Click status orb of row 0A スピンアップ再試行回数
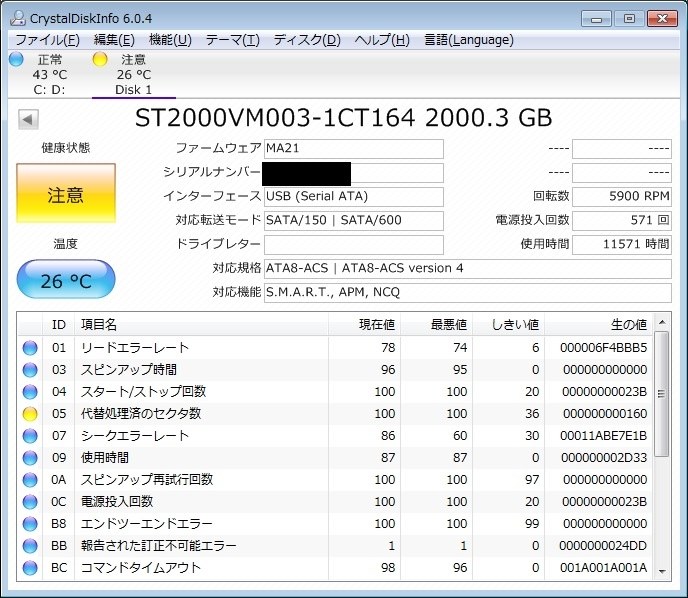 [x=30, y=480]
